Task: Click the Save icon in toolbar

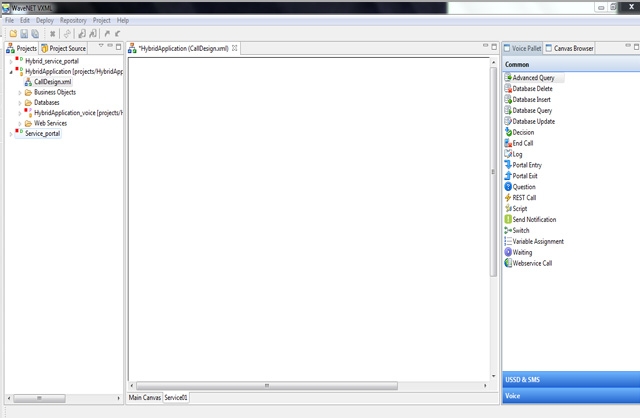Action: 24,34
